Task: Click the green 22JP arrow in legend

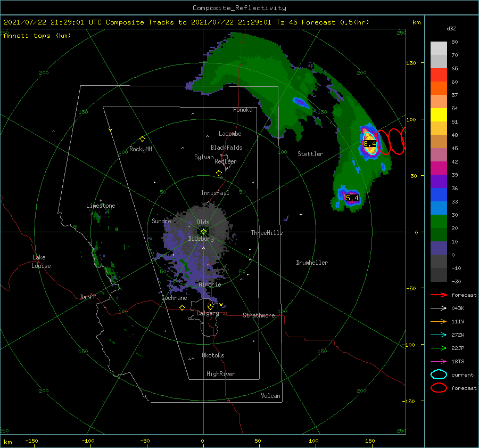Action: 439,348
